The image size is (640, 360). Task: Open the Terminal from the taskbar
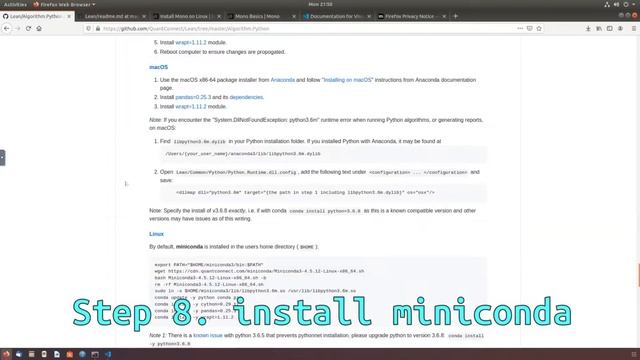(95, 354)
